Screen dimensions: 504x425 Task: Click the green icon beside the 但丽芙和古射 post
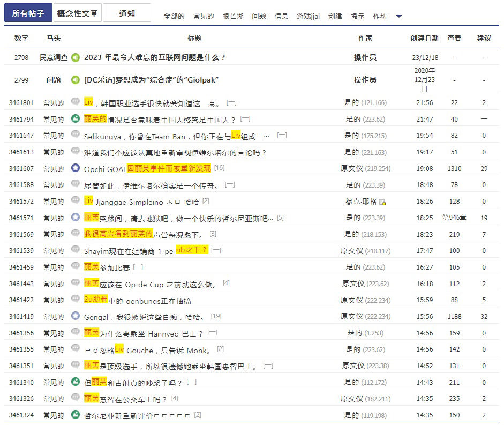[75, 382]
